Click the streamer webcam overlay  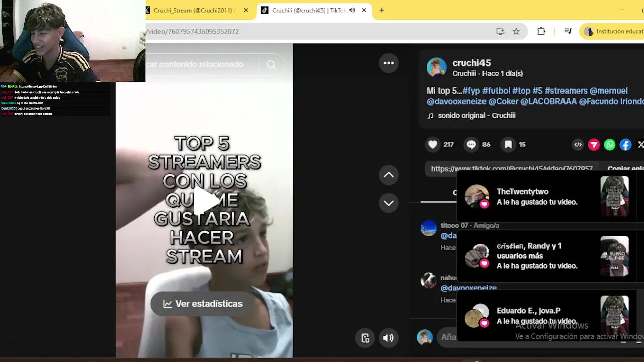pyautogui.click(x=72, y=41)
